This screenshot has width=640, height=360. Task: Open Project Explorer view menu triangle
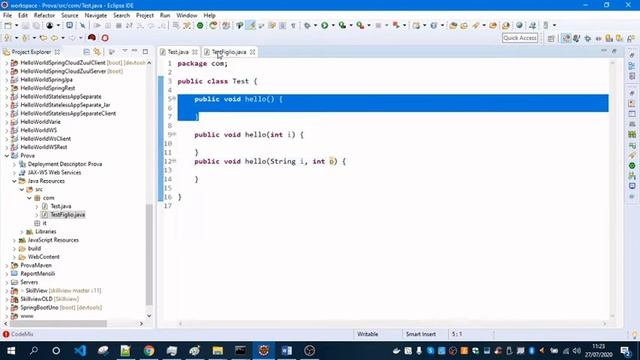[124, 51]
